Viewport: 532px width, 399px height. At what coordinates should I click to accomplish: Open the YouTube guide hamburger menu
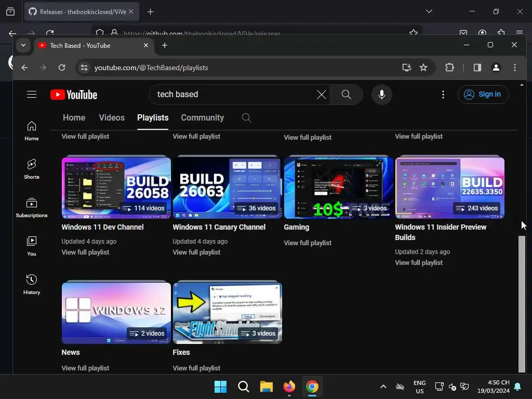[32, 95]
